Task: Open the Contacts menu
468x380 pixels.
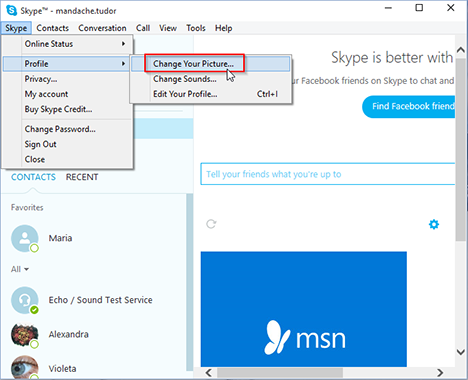Action: pyautogui.click(x=53, y=28)
